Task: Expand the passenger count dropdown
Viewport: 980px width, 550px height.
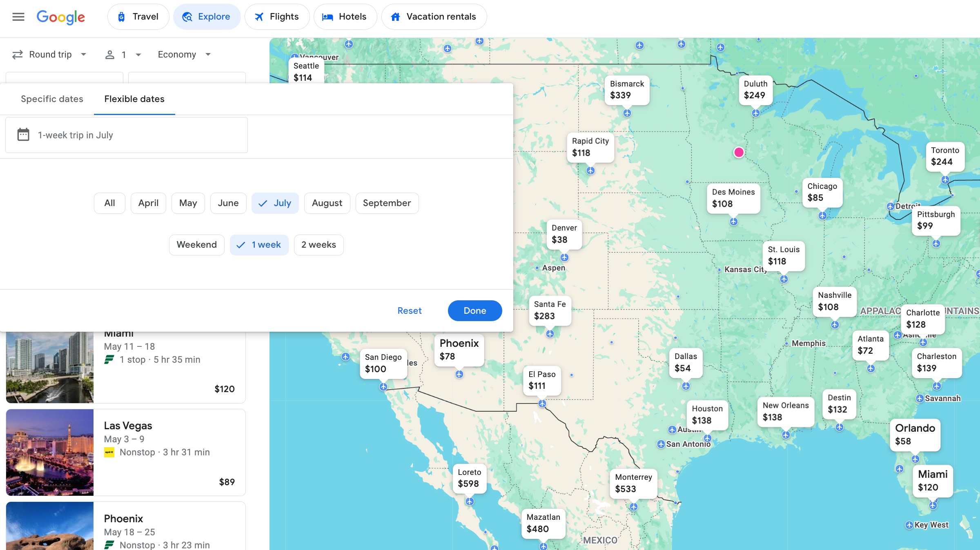Action: click(x=129, y=54)
